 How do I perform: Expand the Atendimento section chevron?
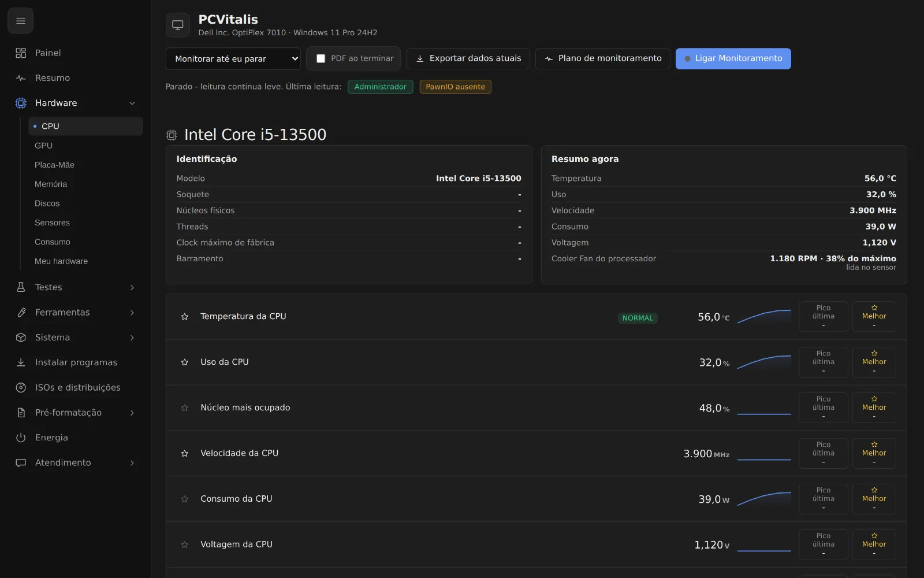coord(132,463)
